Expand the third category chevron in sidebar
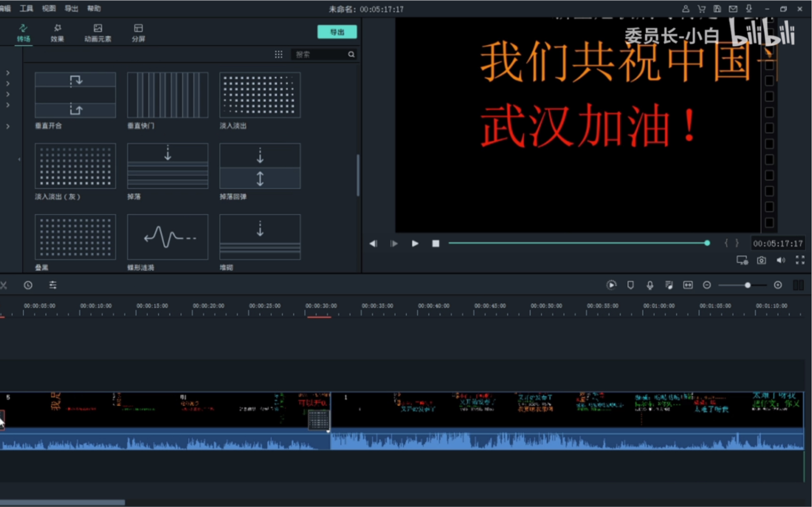Image resolution: width=812 pixels, height=507 pixels. pos(8,94)
